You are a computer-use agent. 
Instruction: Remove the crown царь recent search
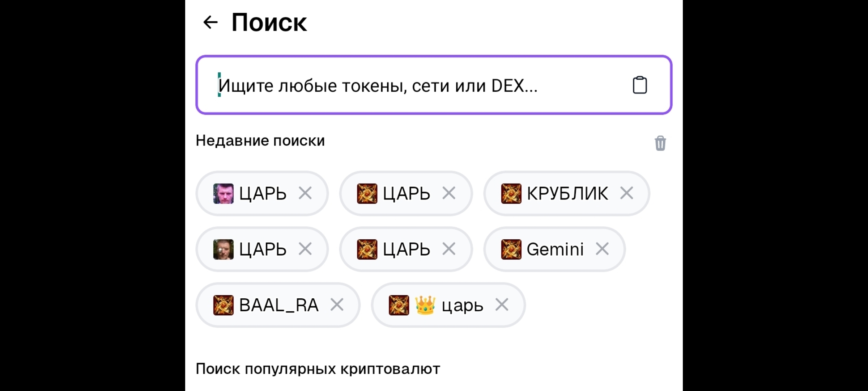(502, 305)
